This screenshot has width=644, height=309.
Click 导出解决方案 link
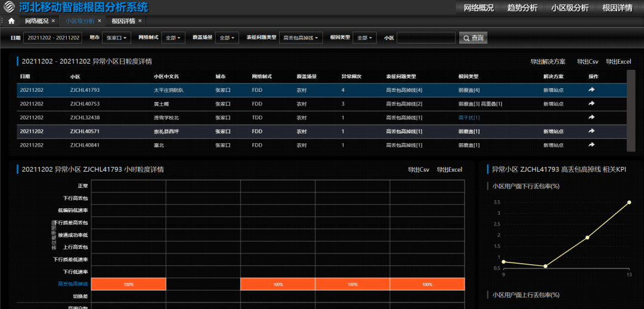pyautogui.click(x=548, y=61)
